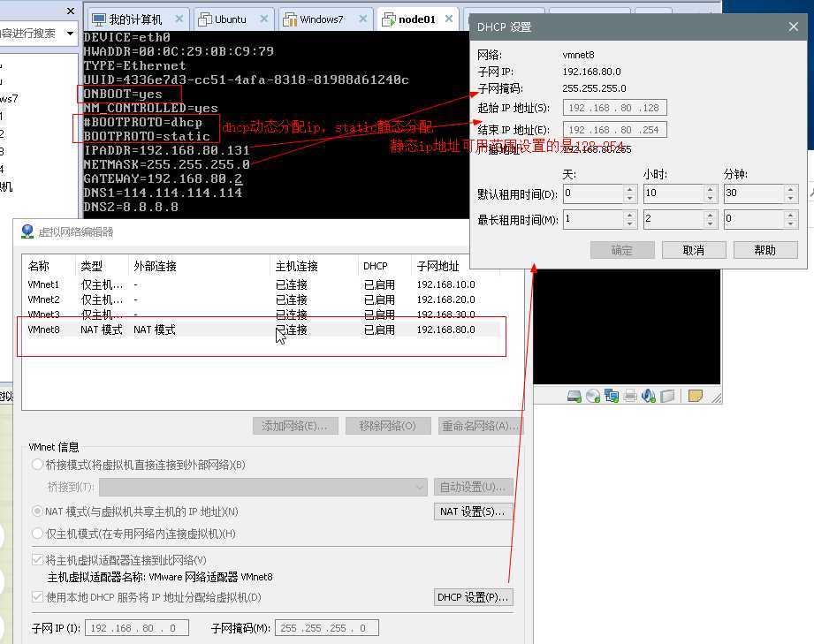
Task: Increase default lease hours stepper
Action: pyautogui.click(x=711, y=189)
